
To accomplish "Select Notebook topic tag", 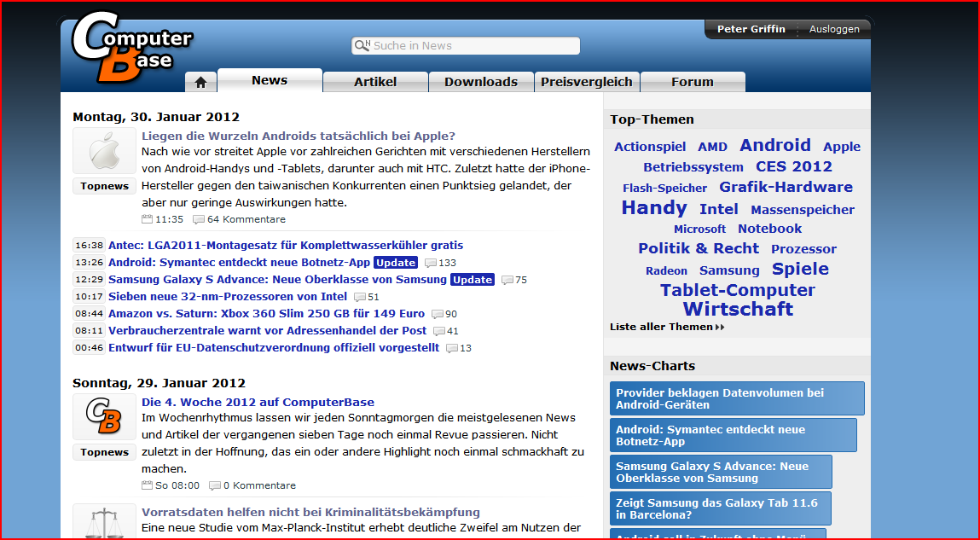I will click(769, 229).
